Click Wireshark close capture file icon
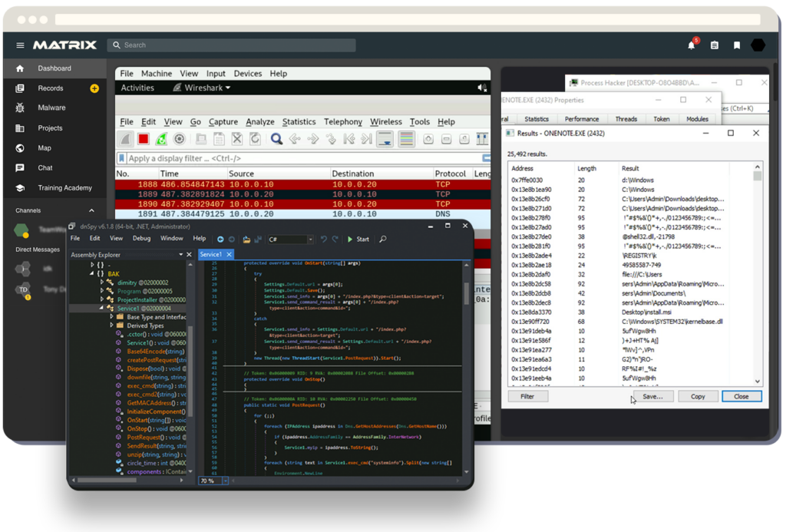Screen dimensions: 786x532 pos(237,139)
